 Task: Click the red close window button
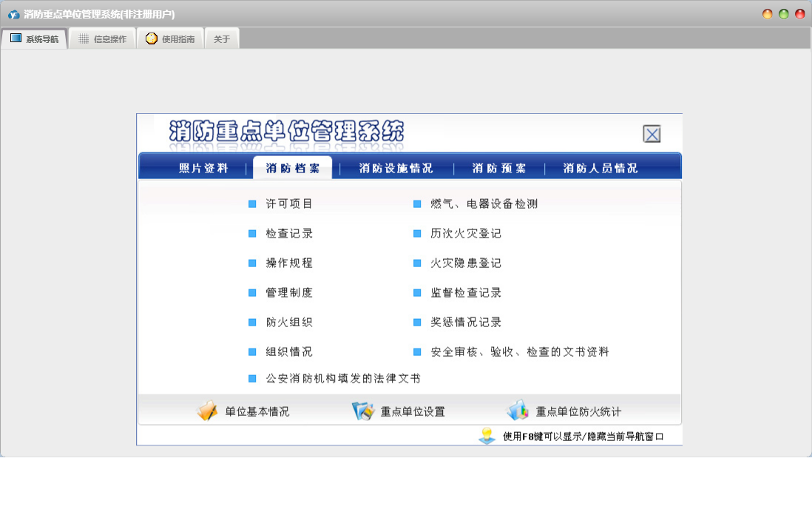(800, 14)
